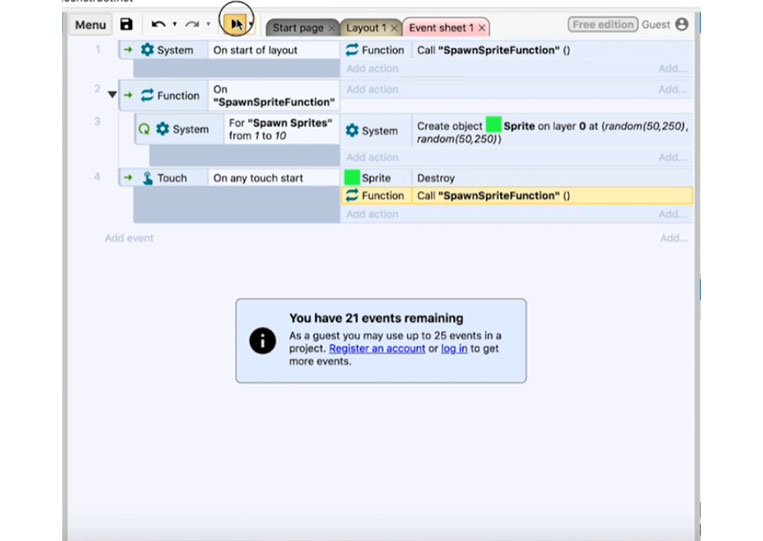Open the Undo history dropdown arrow
The image size is (763, 541).
click(x=174, y=24)
